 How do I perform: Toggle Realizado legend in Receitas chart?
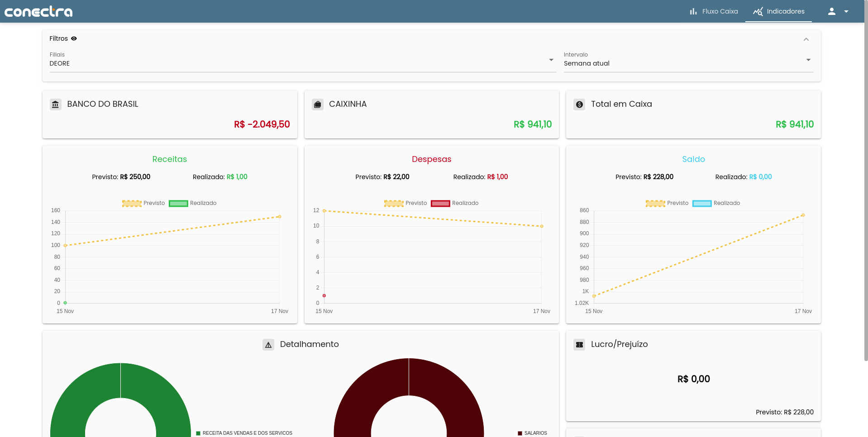[x=193, y=203]
